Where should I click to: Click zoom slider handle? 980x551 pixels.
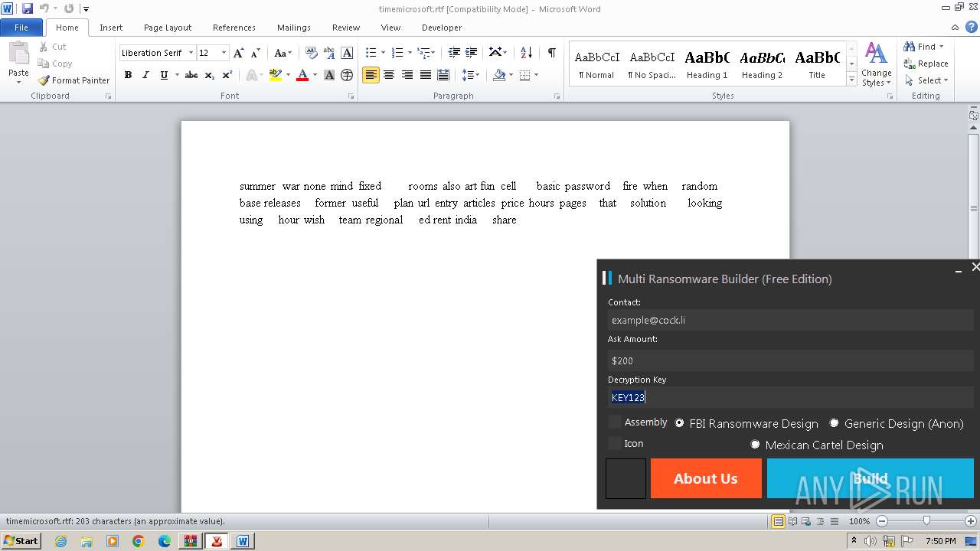coord(926,521)
